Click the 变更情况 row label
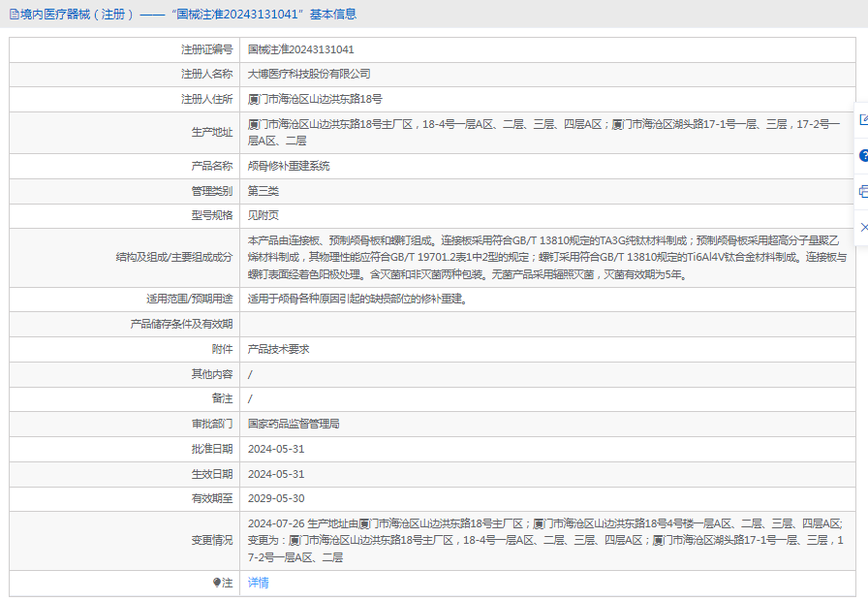This screenshot has width=868, height=601. pyautogui.click(x=212, y=540)
